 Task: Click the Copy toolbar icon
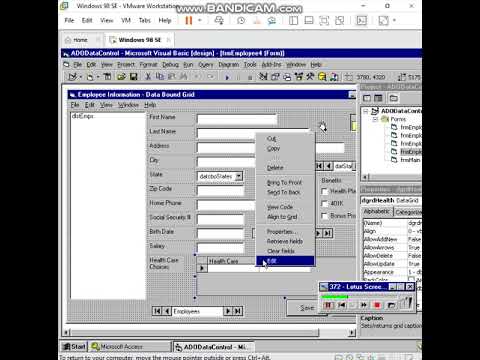(160, 77)
